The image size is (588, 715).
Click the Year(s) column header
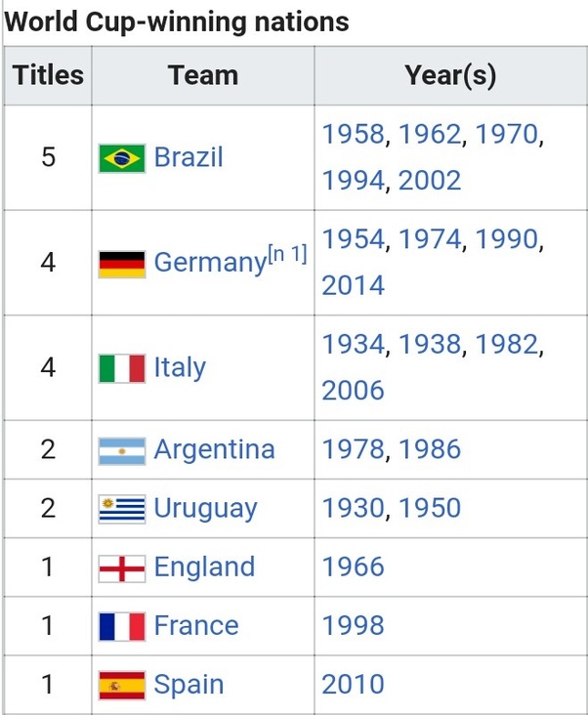(x=451, y=75)
